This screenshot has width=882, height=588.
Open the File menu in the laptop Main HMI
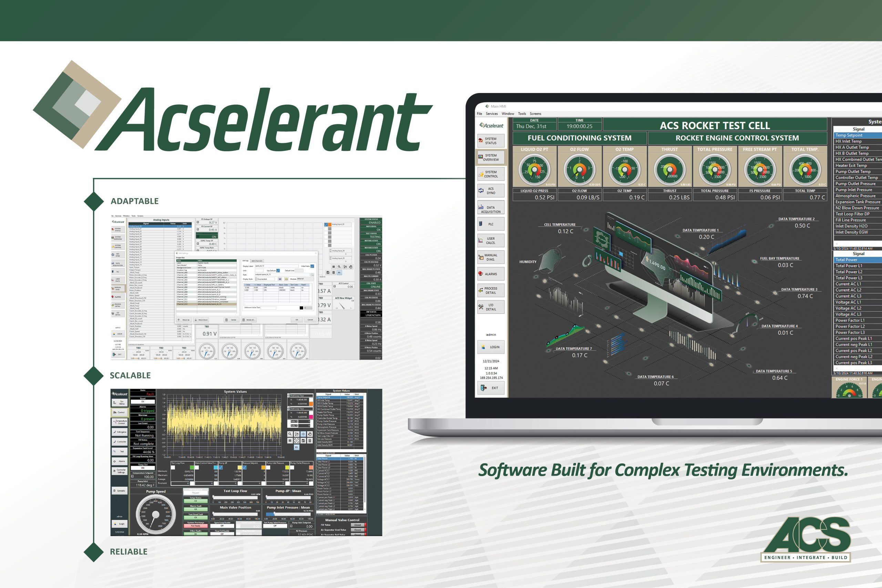tap(479, 114)
